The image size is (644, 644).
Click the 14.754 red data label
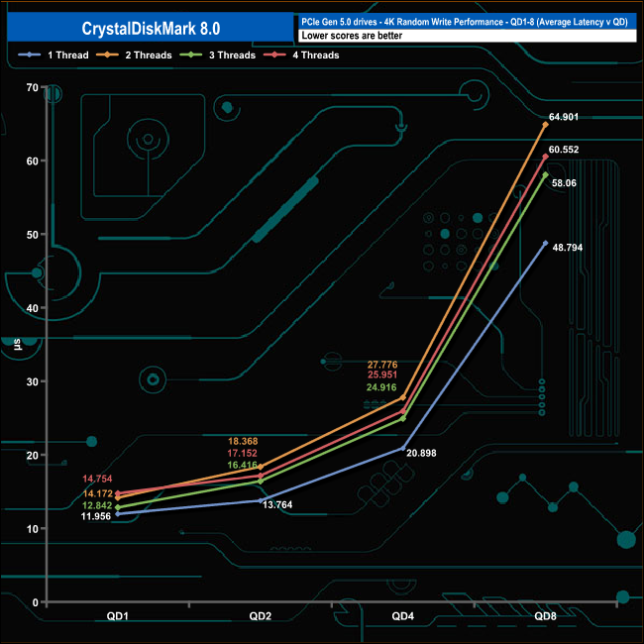pyautogui.click(x=97, y=479)
